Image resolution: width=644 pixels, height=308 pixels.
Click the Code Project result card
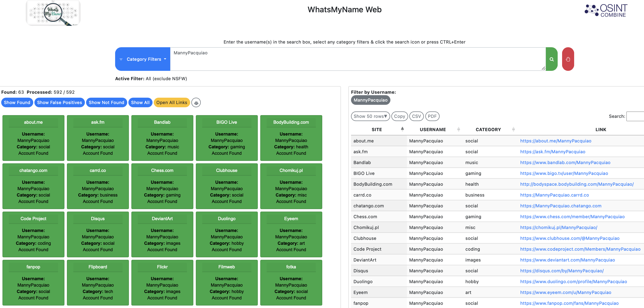coord(33,234)
